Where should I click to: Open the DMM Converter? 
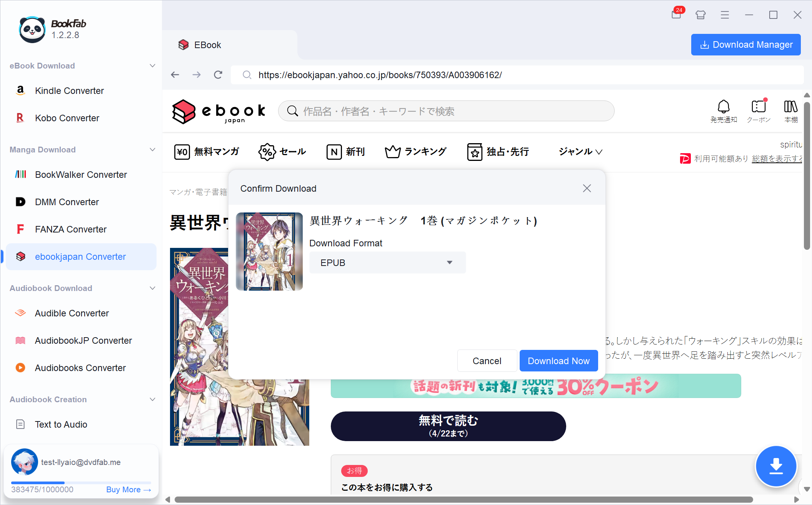click(67, 202)
